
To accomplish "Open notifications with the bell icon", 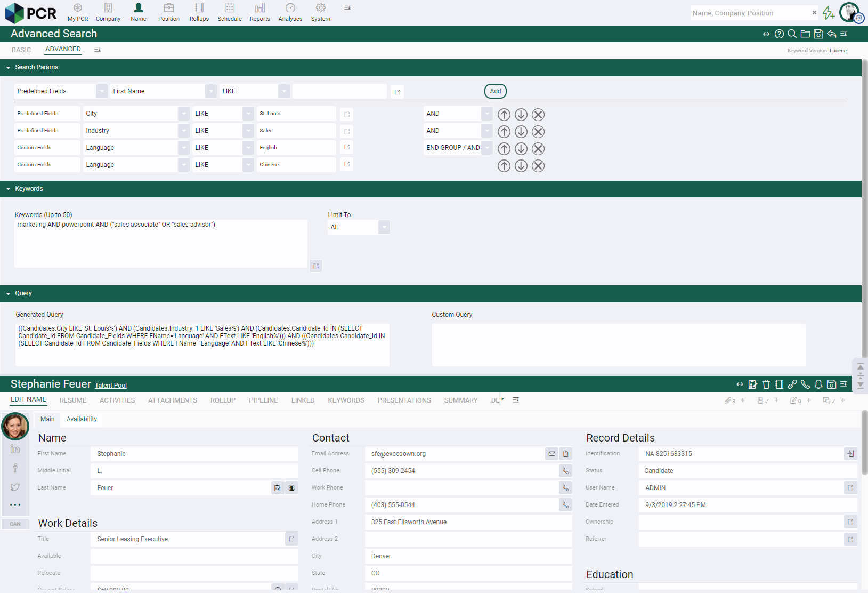I will [818, 384].
